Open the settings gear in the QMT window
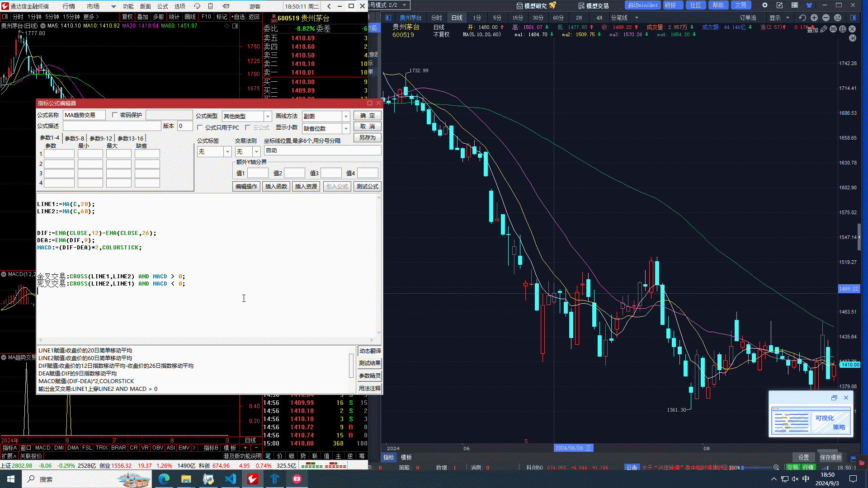This screenshot has height=488, width=868. pos(764,5)
